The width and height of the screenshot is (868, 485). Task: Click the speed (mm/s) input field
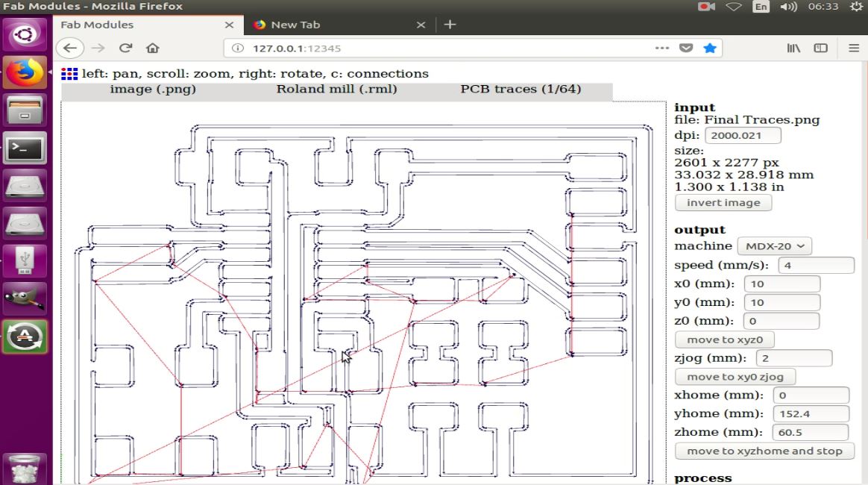tap(815, 265)
